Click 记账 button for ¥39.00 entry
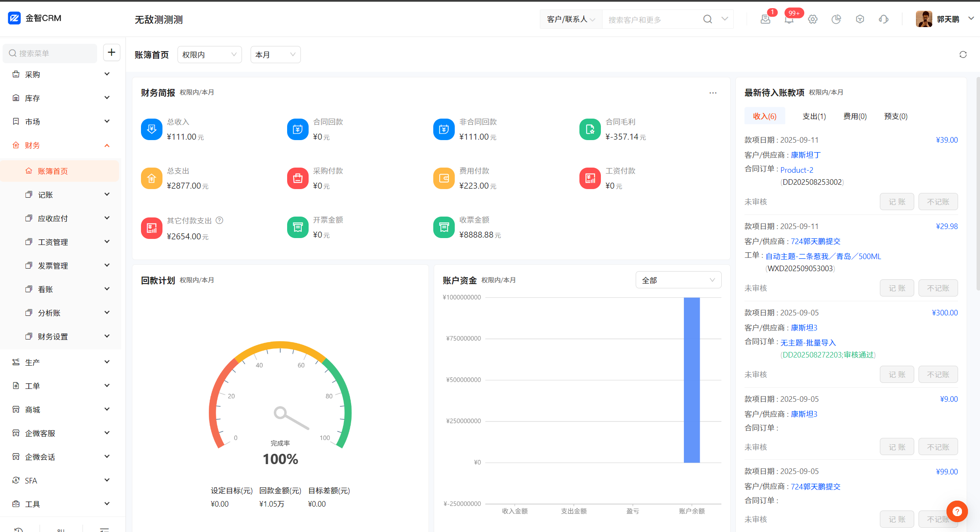The image size is (980, 532). click(897, 202)
